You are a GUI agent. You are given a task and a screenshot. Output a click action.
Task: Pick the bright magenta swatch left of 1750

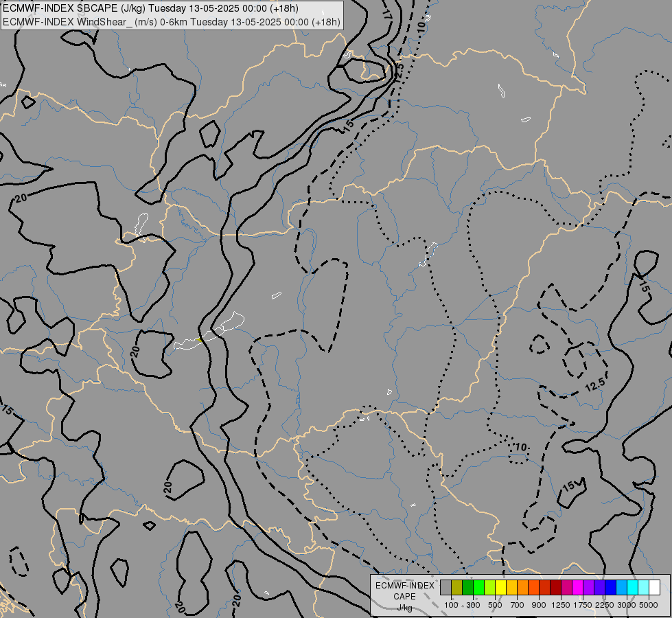(x=578, y=587)
